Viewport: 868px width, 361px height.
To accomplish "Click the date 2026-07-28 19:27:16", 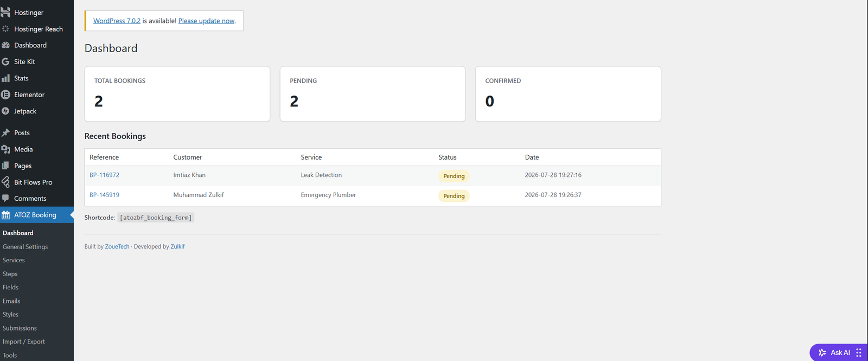I will 553,175.
